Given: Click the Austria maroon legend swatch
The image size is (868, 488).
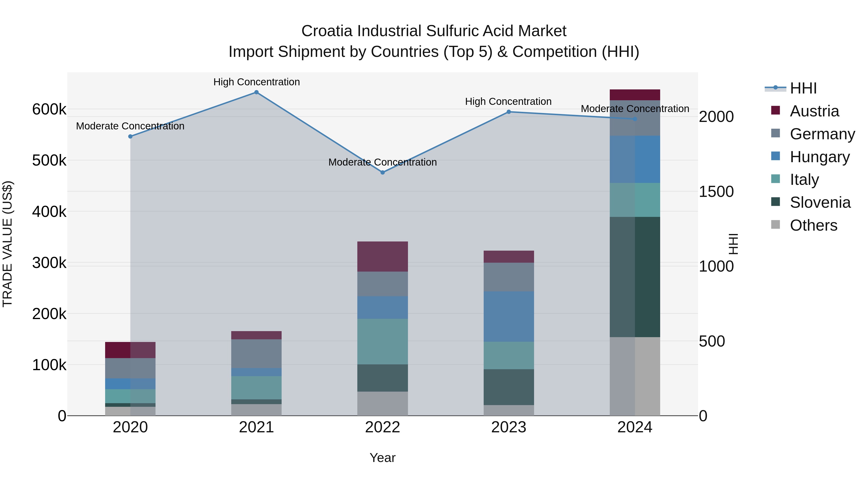Looking at the screenshot, I should pyautogui.click(x=775, y=110).
